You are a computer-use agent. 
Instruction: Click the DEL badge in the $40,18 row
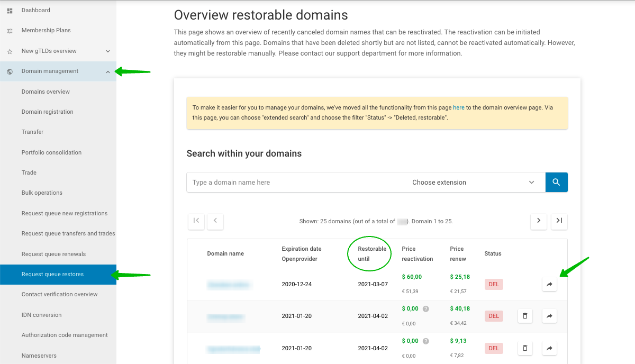(494, 316)
